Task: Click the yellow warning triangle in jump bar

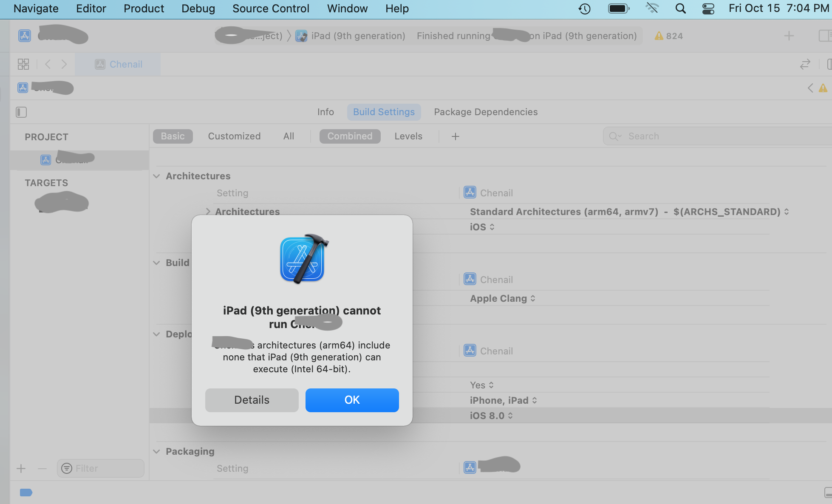Action: 823,88
